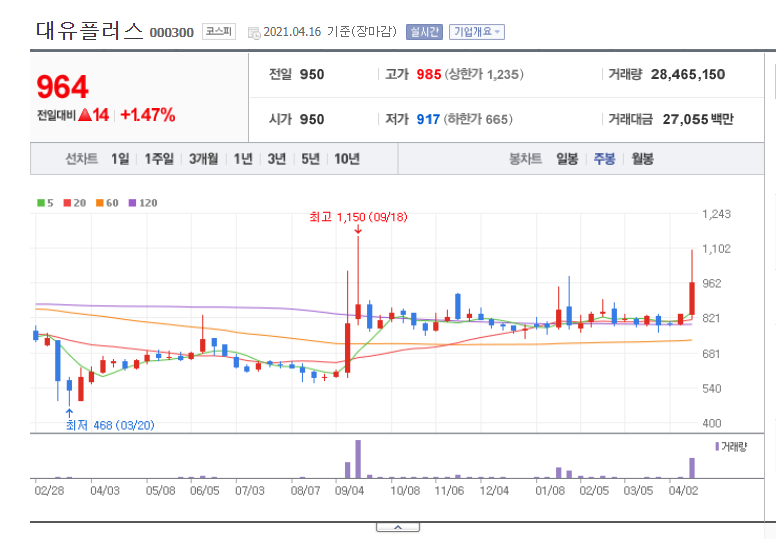Click the 대유플러스 stock name
This screenshot has width=776, height=539.
(x=89, y=31)
